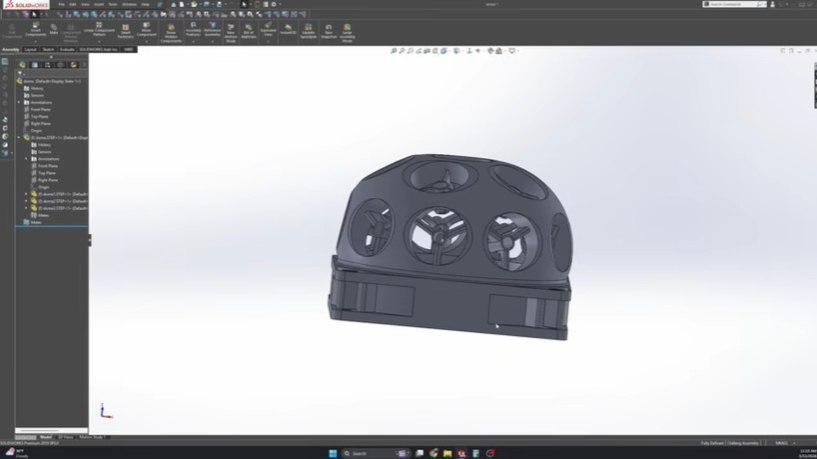This screenshot has width=817, height=459.
Task: Expand Reference Geometry dropdown arrow
Action: [213, 41]
